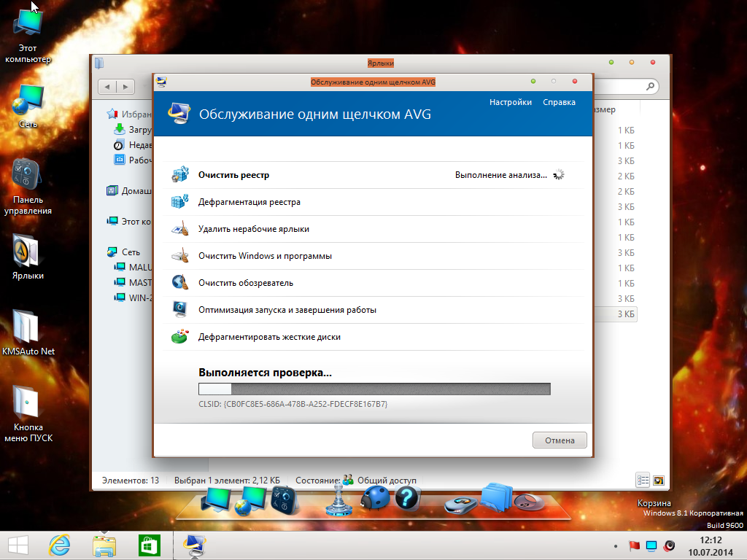Click the question mark help icon in the dock
This screenshot has width=747, height=560.
click(407, 499)
